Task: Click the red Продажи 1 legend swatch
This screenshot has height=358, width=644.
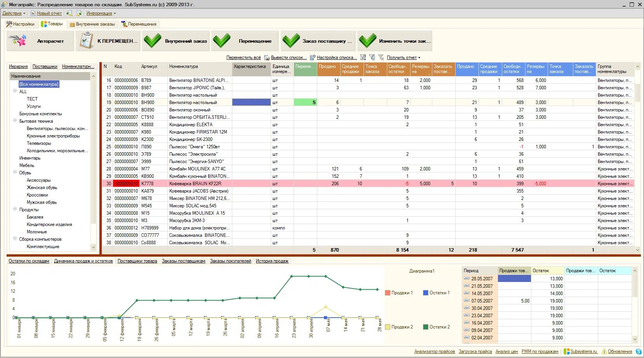Action: 388,293
